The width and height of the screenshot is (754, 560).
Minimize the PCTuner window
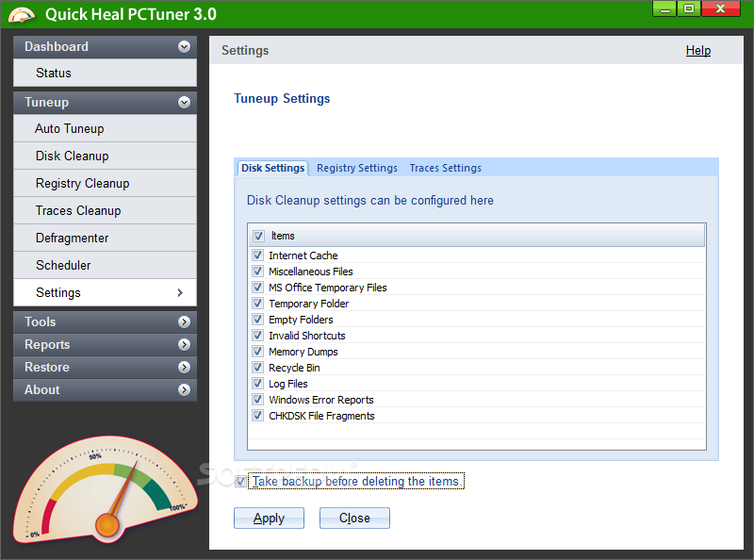[664, 9]
